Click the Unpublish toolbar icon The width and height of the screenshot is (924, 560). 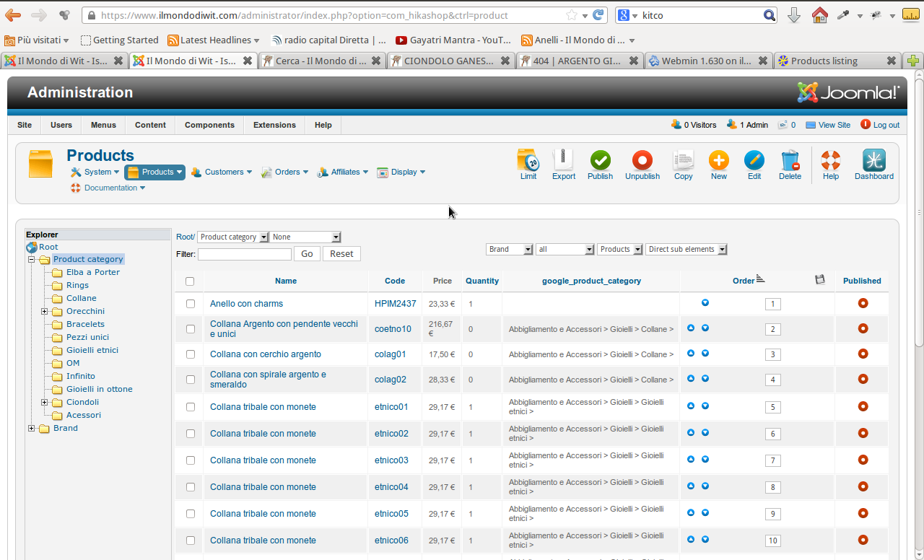[x=642, y=161]
